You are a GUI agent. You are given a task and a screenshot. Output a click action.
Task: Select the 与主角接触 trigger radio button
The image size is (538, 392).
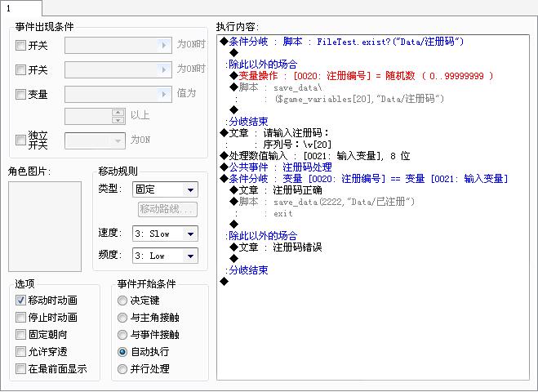click(x=122, y=318)
